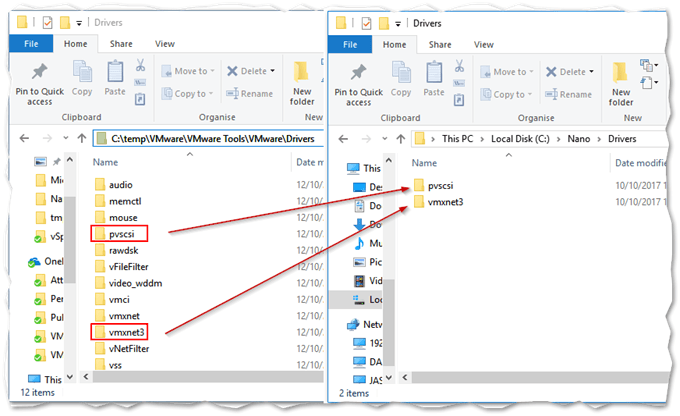Select vFileFilter folder in left window

pyautogui.click(x=121, y=267)
